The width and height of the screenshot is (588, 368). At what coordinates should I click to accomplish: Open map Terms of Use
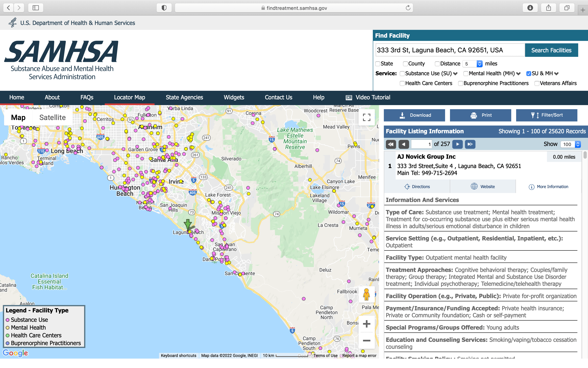tap(325, 356)
